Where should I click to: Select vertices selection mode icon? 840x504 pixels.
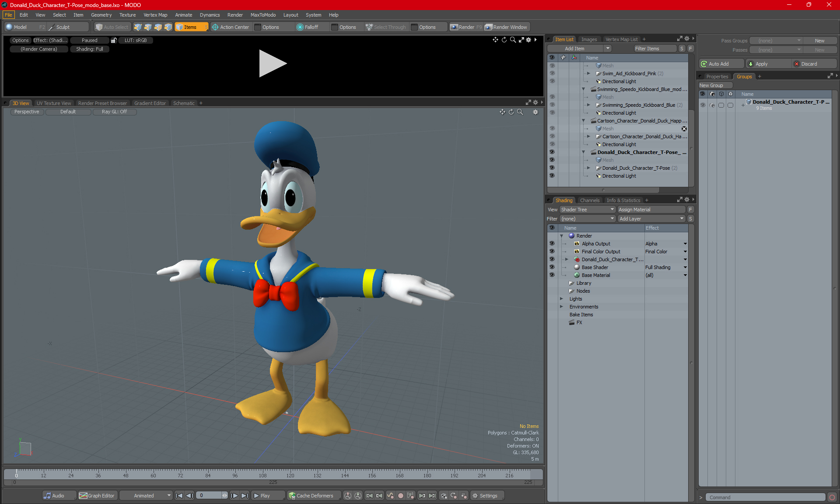[x=138, y=27]
